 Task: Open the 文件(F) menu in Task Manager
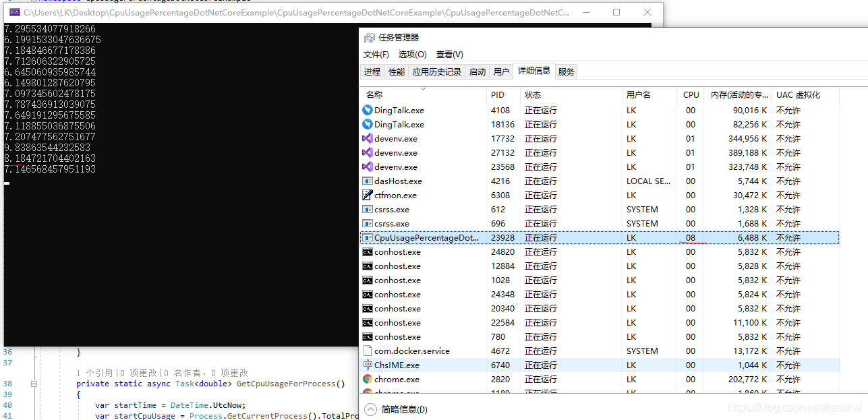(376, 55)
